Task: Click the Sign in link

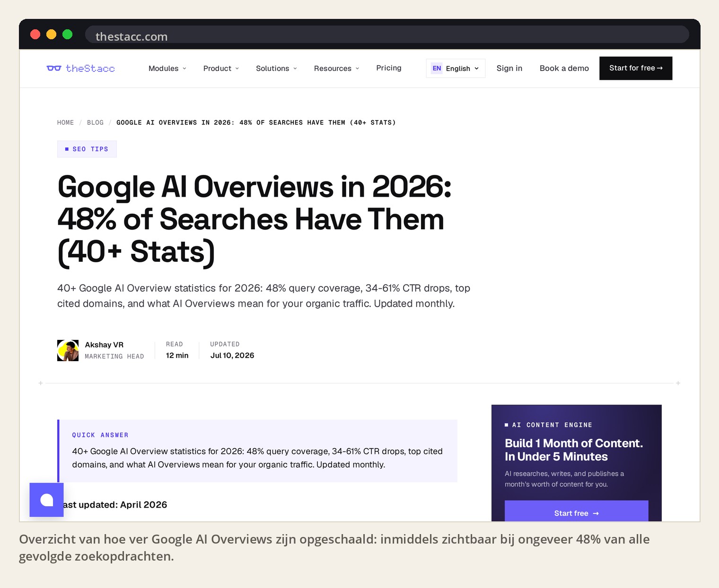Action: [509, 68]
